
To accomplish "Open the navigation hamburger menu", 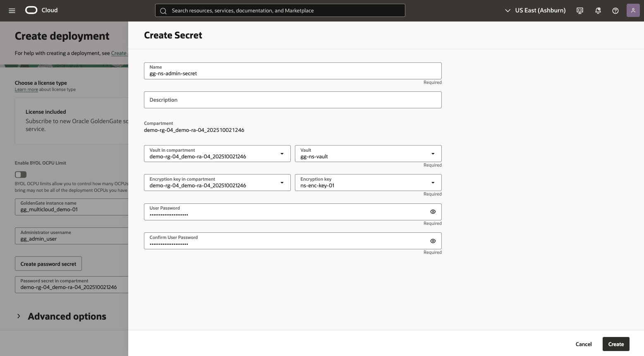I will point(12,10).
